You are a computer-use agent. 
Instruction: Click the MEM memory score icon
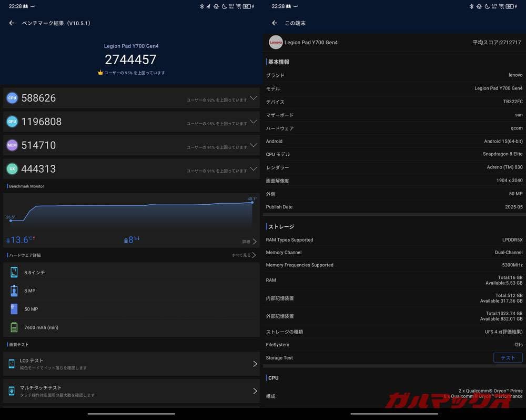tap(12, 145)
